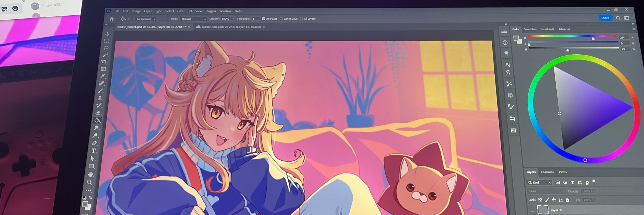Select the Dodge tool
Screen dimensions: 644x215
95,136
